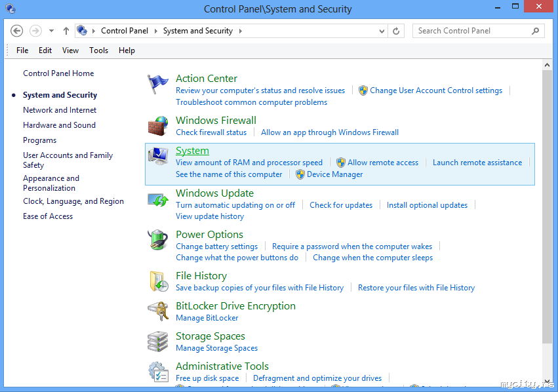Open Ease of Access category
The height and width of the screenshot is (392, 558).
click(x=48, y=216)
